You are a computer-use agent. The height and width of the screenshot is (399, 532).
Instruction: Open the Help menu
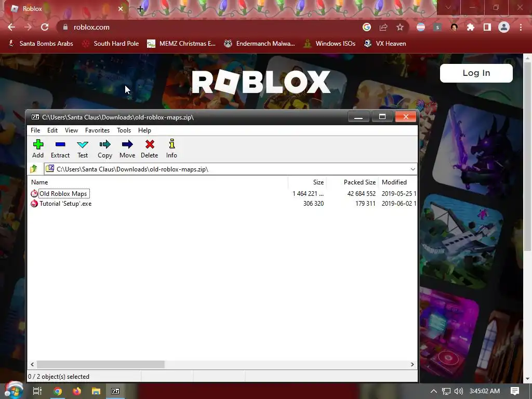point(144,130)
